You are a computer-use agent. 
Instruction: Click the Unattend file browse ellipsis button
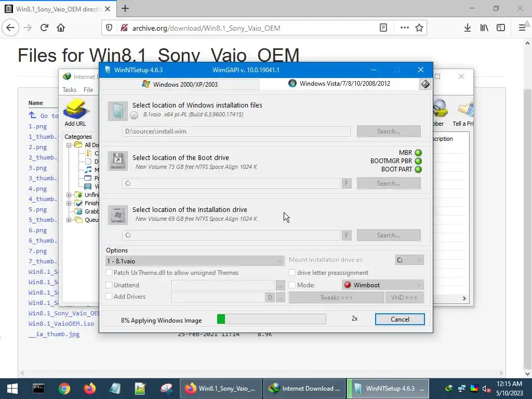(280, 285)
